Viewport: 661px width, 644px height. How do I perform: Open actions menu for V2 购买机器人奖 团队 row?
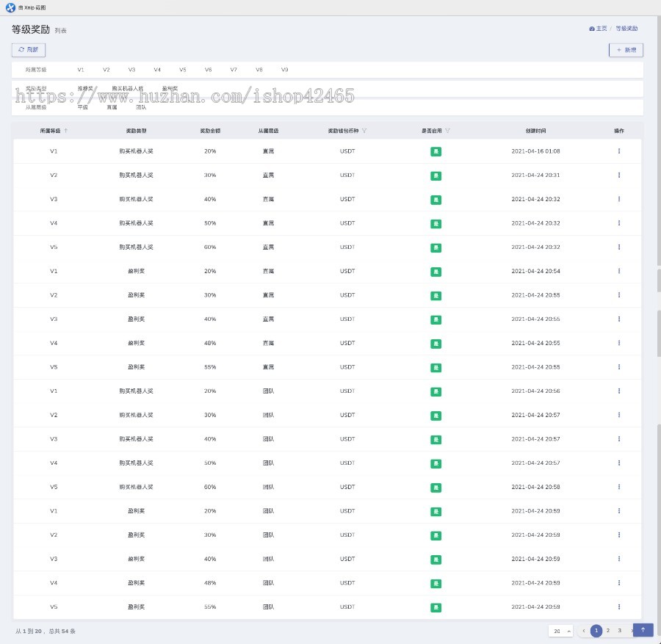(619, 415)
